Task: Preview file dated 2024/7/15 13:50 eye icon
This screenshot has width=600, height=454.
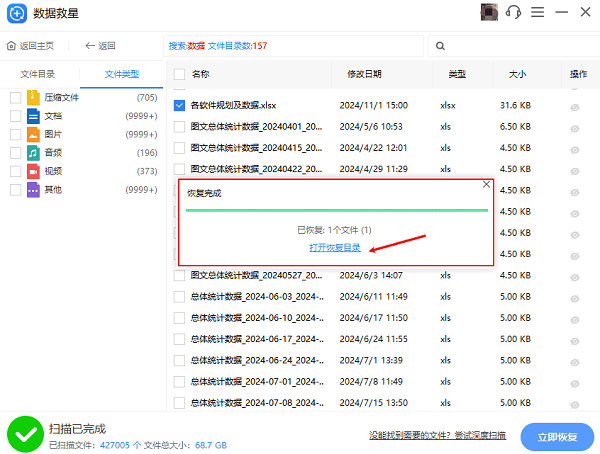Action: [575, 405]
